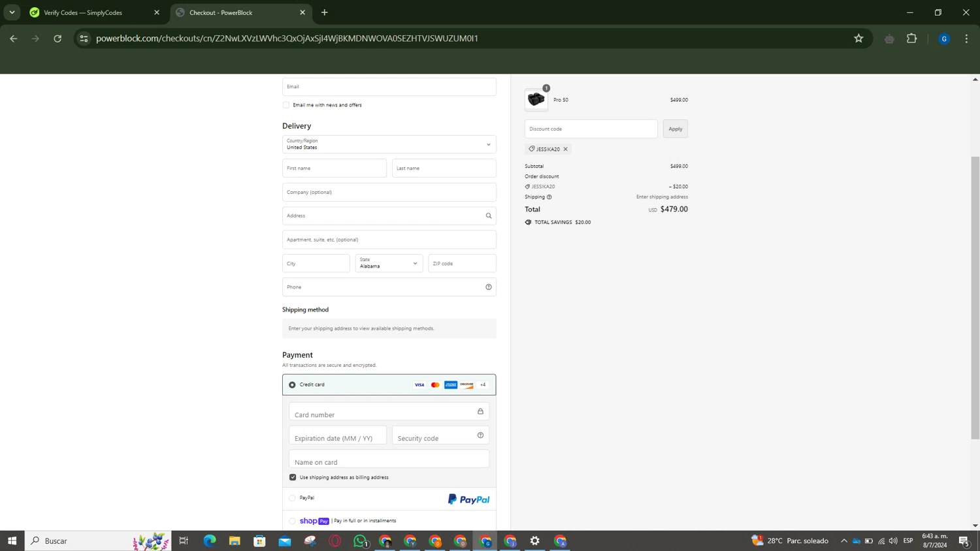Click the phone field help icon
This screenshot has width=980, height=551.
(x=488, y=287)
